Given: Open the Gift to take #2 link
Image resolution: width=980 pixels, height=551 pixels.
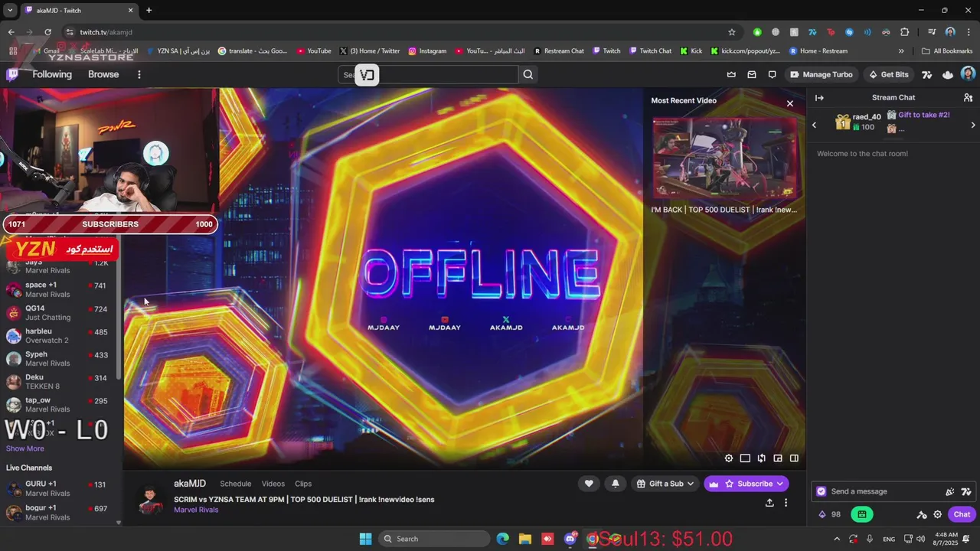Looking at the screenshot, I should click(924, 115).
